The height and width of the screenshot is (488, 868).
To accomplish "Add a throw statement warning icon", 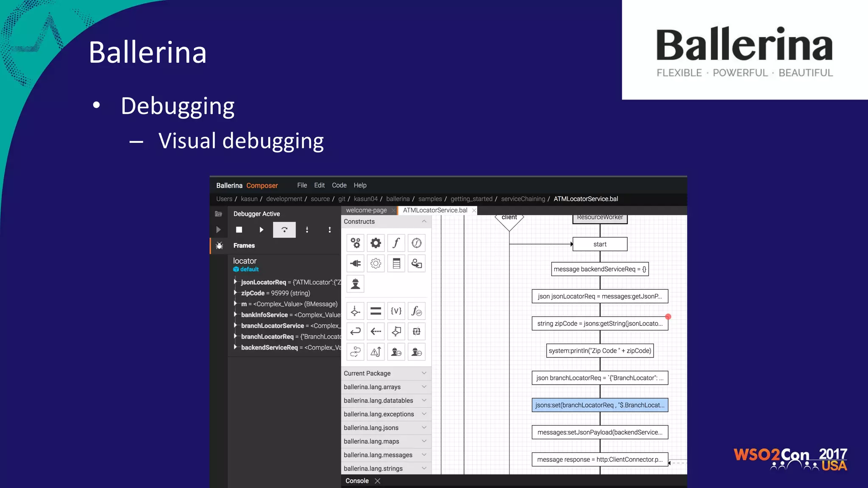I will pyautogui.click(x=376, y=352).
